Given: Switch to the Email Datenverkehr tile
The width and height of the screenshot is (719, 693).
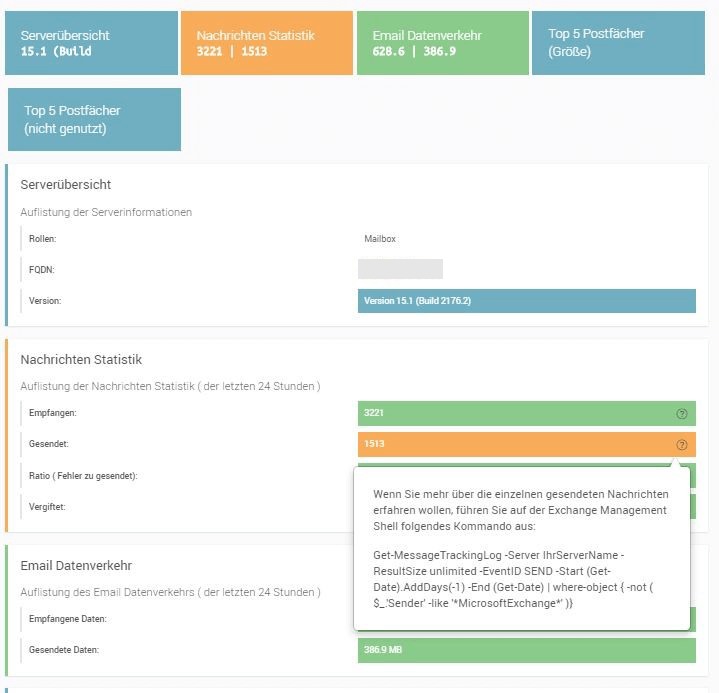Looking at the screenshot, I should pyautogui.click(x=443, y=43).
